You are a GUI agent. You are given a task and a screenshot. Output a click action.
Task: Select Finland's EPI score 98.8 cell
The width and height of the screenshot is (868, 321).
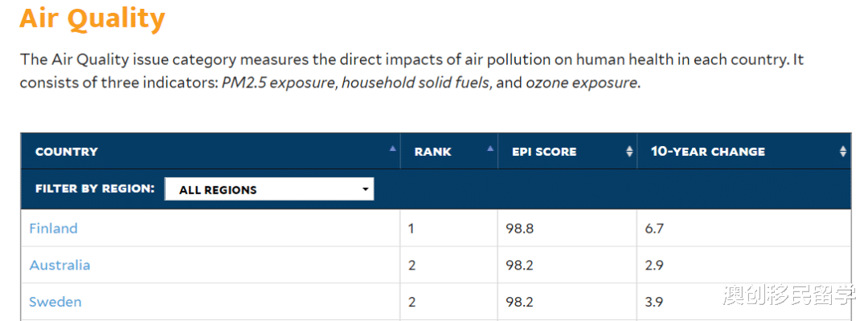[520, 228]
